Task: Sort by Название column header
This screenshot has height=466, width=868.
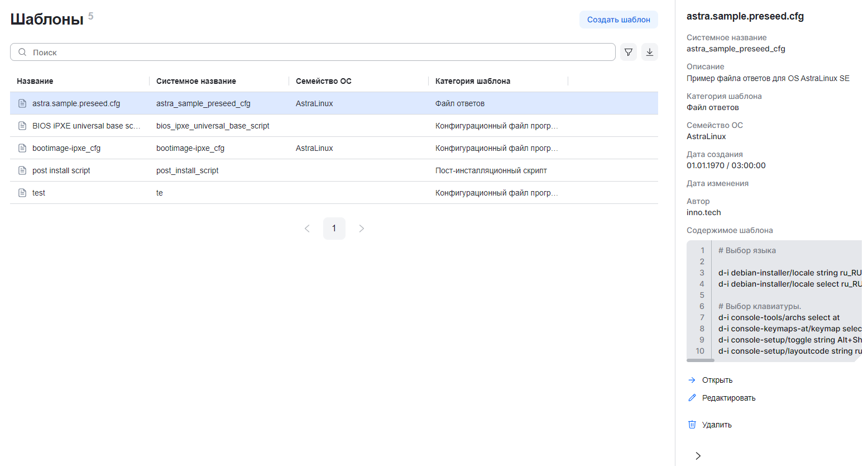Action: click(35, 81)
